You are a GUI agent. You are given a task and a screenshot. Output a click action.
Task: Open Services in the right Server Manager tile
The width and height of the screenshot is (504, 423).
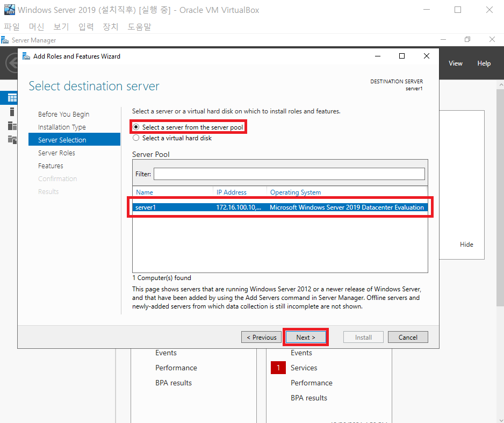pyautogui.click(x=304, y=368)
